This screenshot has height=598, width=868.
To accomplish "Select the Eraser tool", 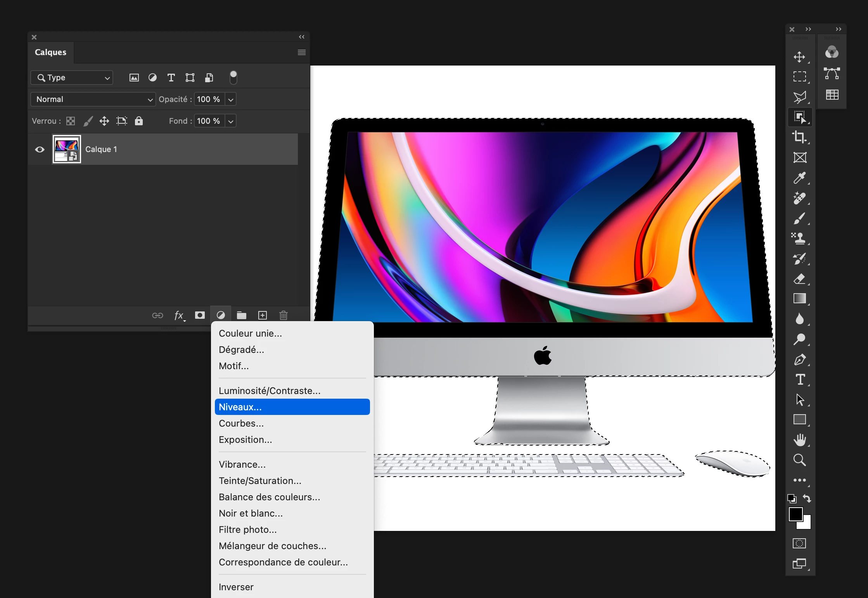I will [x=799, y=279].
